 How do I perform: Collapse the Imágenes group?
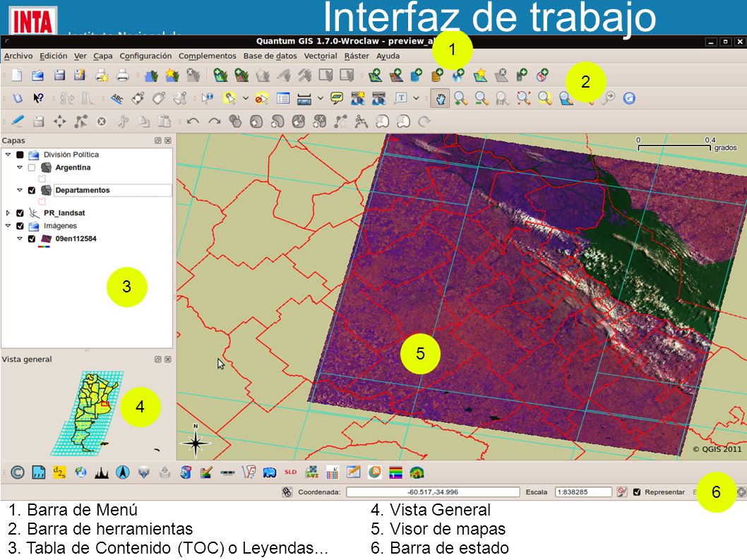8,225
